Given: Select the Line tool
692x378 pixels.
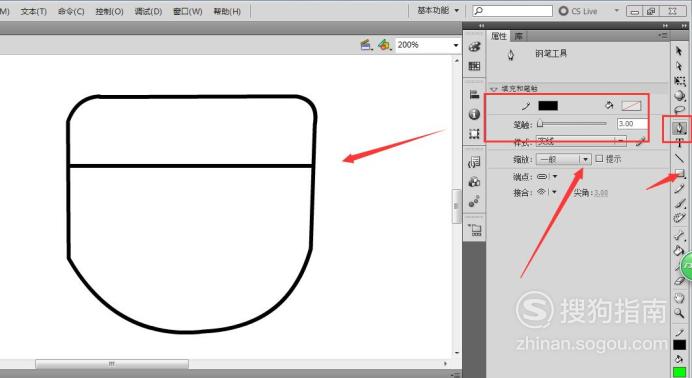Looking at the screenshot, I should (679, 157).
